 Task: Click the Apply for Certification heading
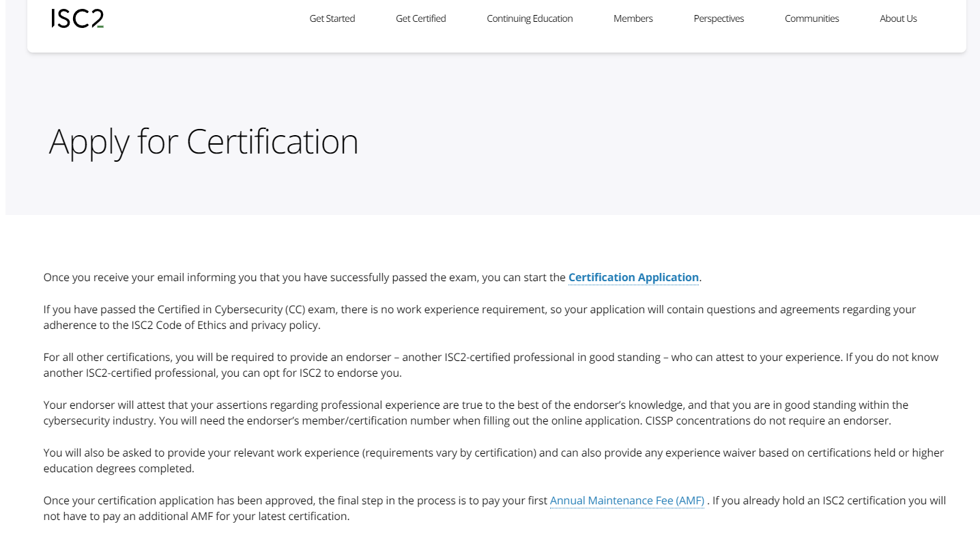203,141
